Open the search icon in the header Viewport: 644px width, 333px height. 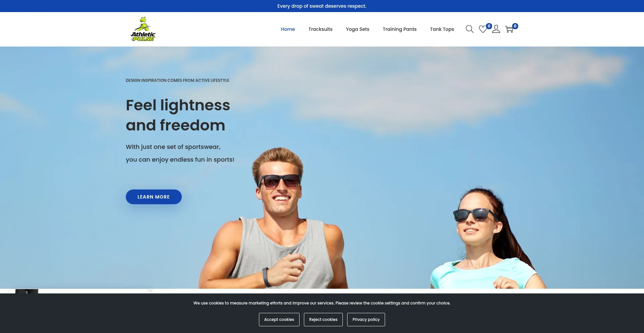[470, 29]
